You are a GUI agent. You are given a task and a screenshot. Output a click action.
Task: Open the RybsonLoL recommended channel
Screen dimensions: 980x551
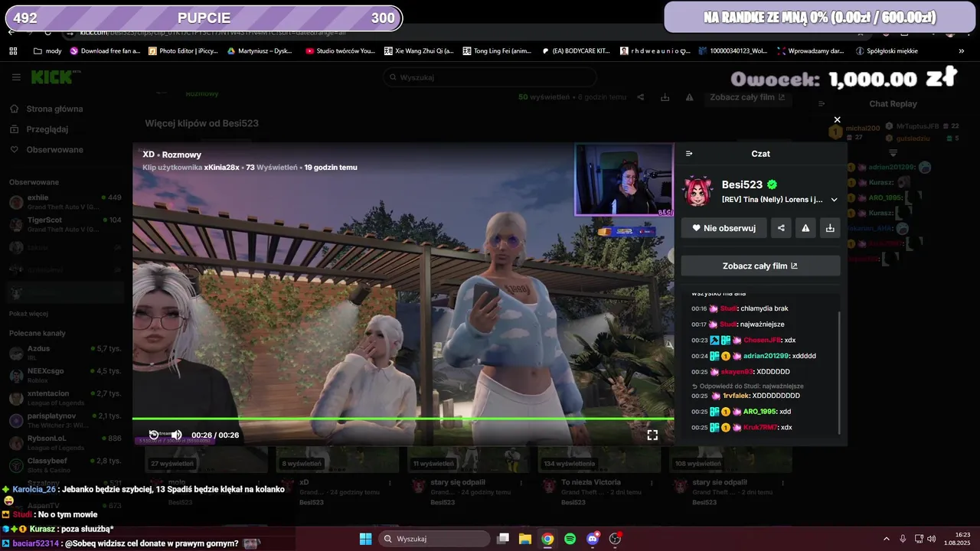pos(64,443)
